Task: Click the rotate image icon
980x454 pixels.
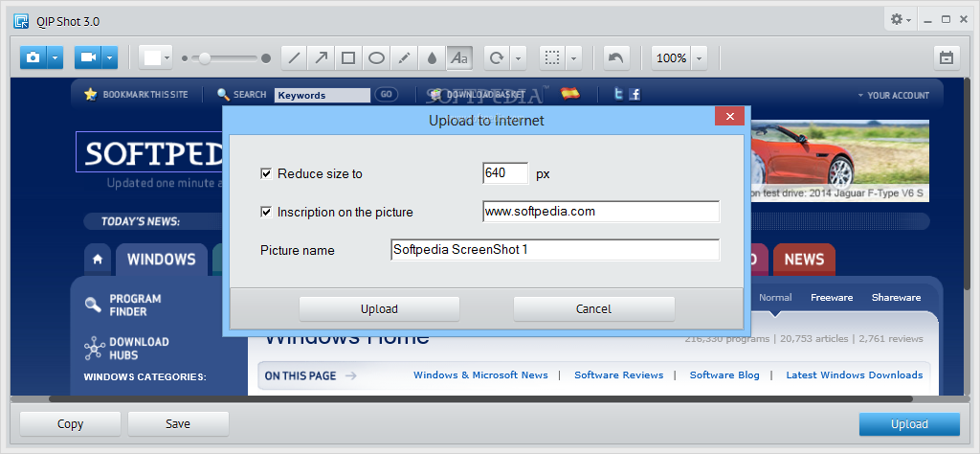Action: point(497,57)
